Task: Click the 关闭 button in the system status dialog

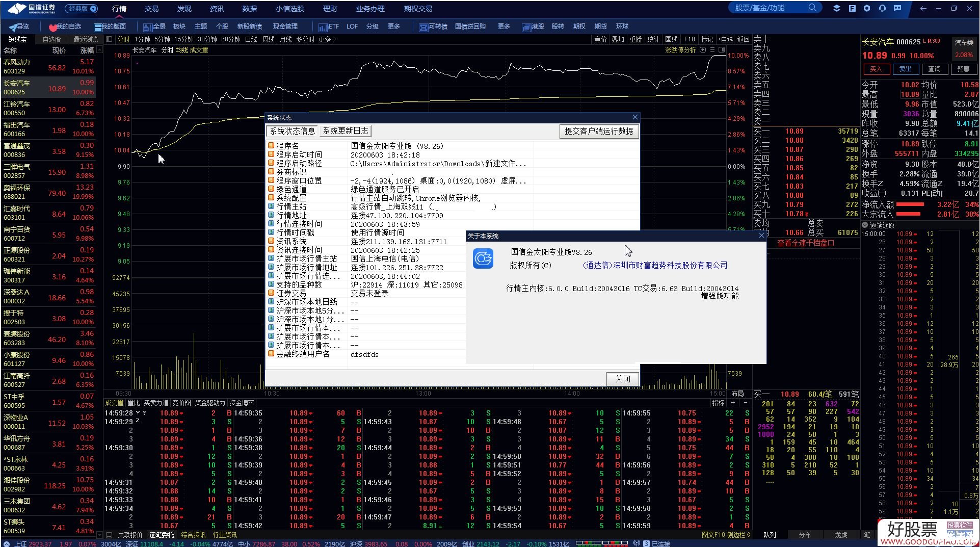Action: [x=622, y=379]
